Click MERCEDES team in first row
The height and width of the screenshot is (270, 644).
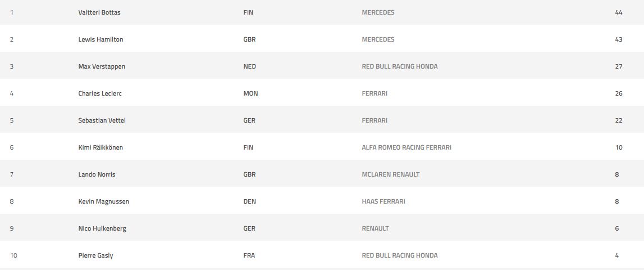pyautogui.click(x=378, y=12)
